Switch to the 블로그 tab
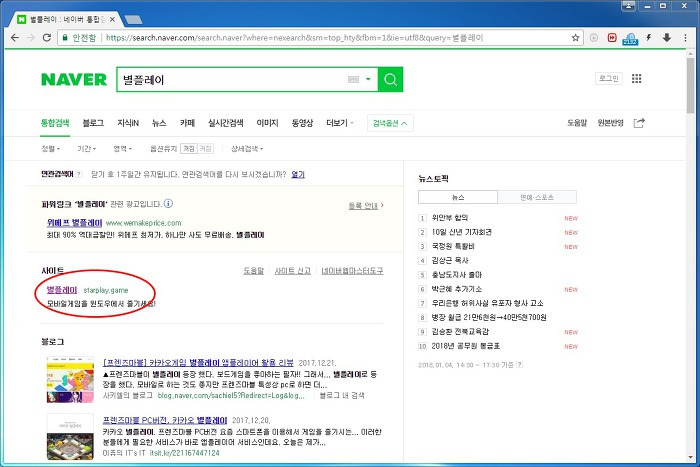The image size is (700, 467). pos(93,123)
